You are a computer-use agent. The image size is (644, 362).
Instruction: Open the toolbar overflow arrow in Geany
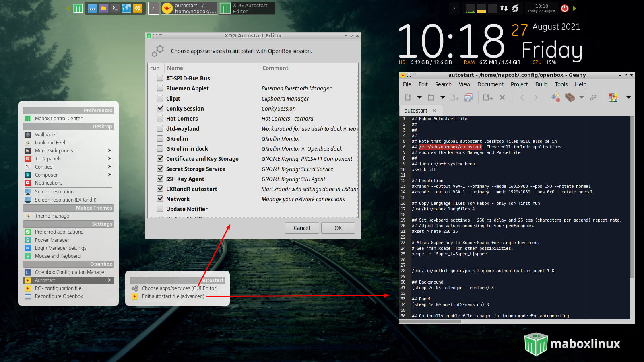click(x=628, y=97)
